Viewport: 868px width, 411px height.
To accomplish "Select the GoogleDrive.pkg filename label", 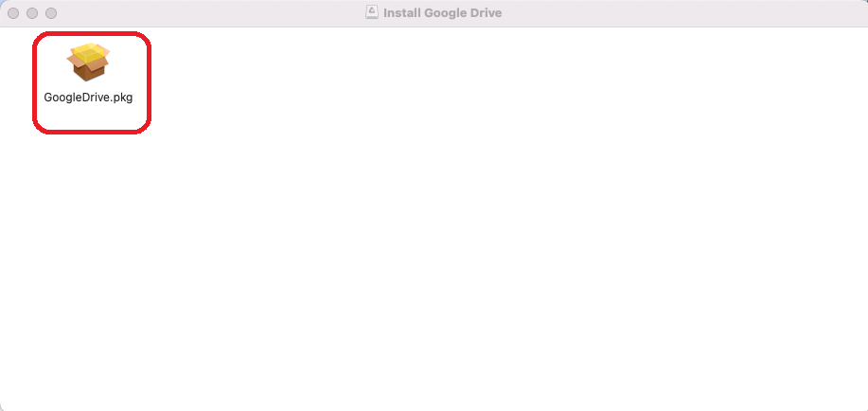I will pos(88,98).
